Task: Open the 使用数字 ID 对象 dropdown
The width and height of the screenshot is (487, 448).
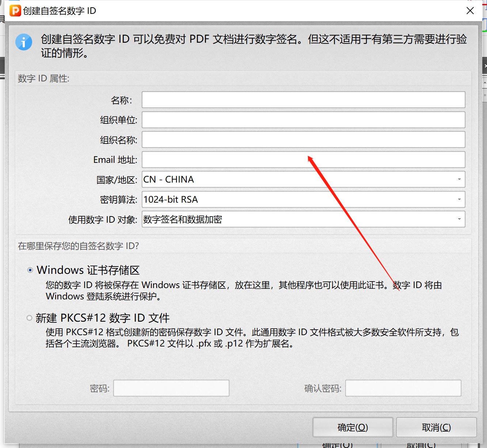Action: (x=303, y=219)
